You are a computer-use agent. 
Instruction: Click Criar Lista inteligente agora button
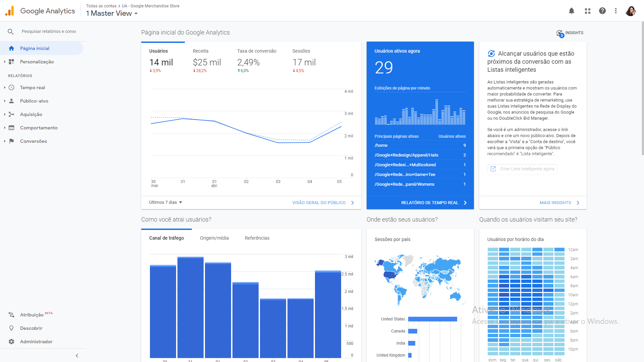522,169
